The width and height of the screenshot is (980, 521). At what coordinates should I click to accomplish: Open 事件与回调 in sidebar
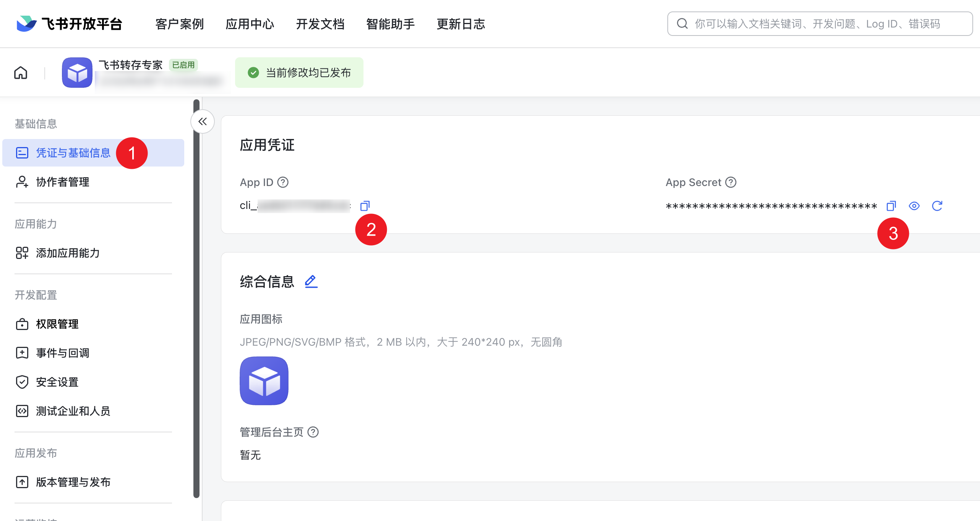click(93, 353)
